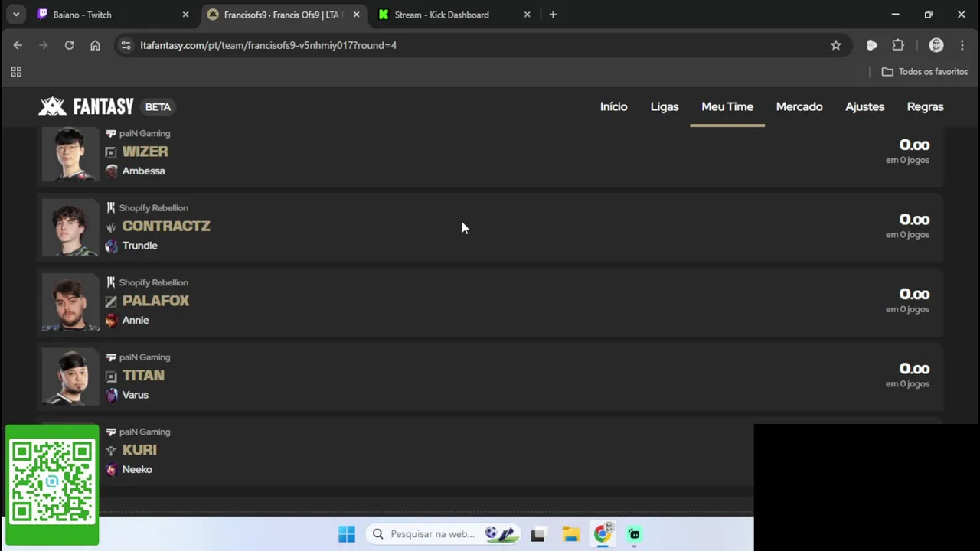Click the ltafantasy.com address bar URL
Screen dimensions: 980x551
click(268, 45)
